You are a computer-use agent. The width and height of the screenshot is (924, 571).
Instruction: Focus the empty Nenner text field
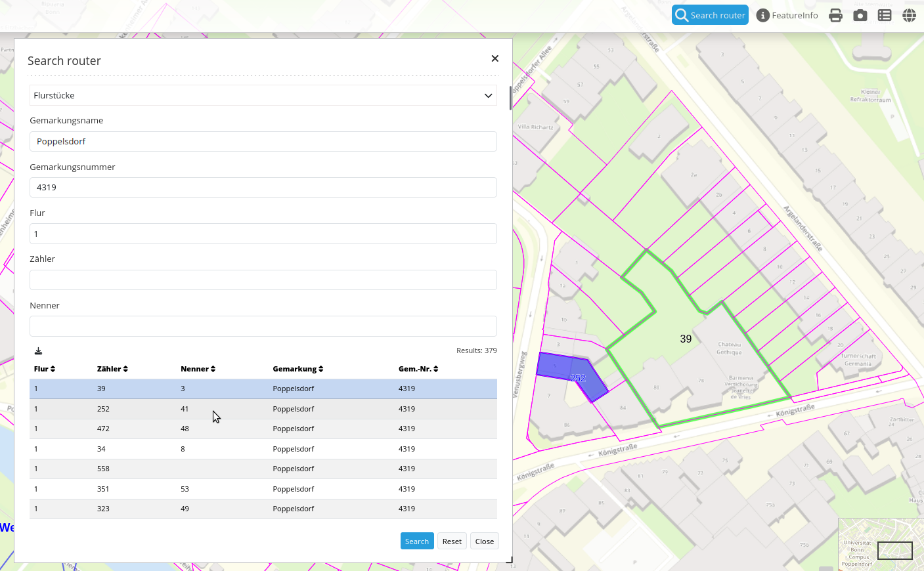coord(263,326)
